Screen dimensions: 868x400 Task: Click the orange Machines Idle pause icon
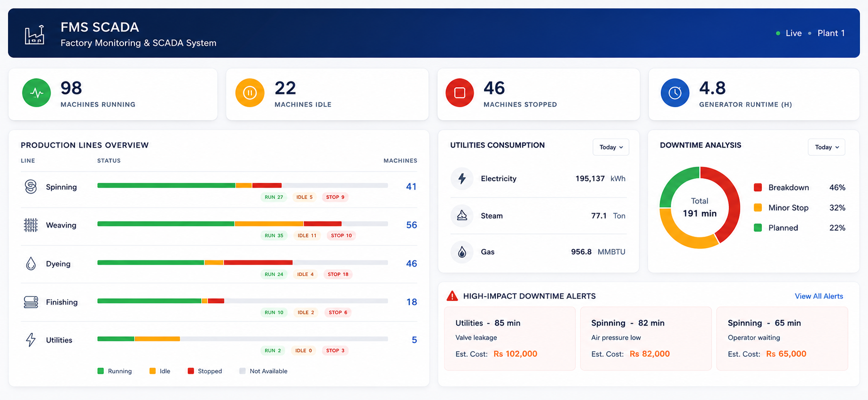coord(250,93)
